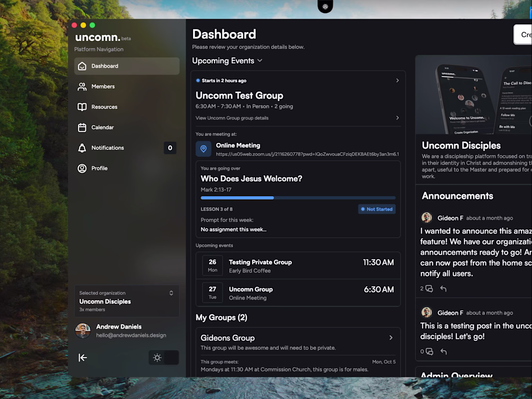The height and width of the screenshot is (399, 532).
Task: Open comments on the 'I wanted to announce' post
Action: pyautogui.click(x=429, y=289)
